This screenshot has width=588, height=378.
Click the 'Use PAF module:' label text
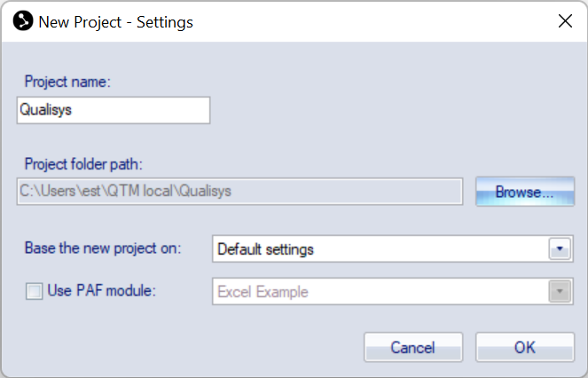click(101, 291)
